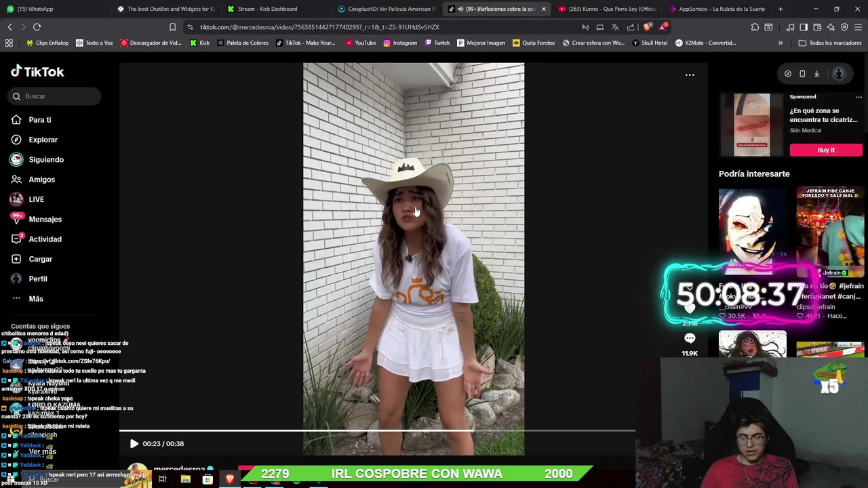Expand the Más options in sidebar
Viewport: 868px width, 488px height.
point(27,299)
